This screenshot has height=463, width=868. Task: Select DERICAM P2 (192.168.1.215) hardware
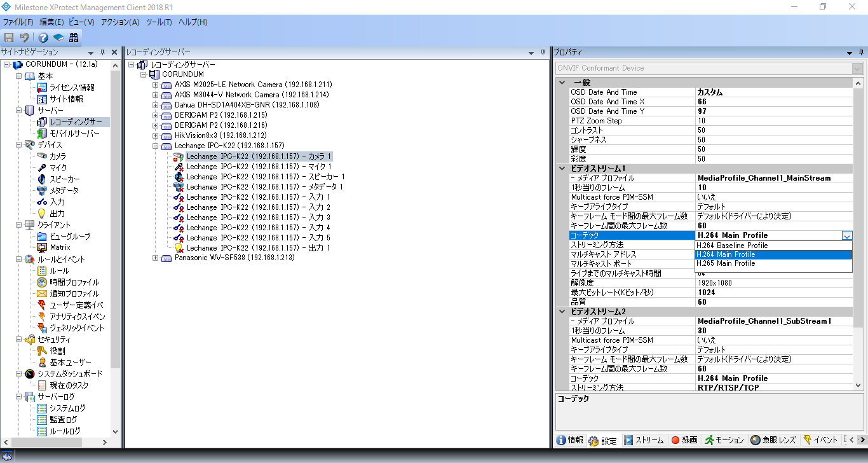click(x=221, y=115)
